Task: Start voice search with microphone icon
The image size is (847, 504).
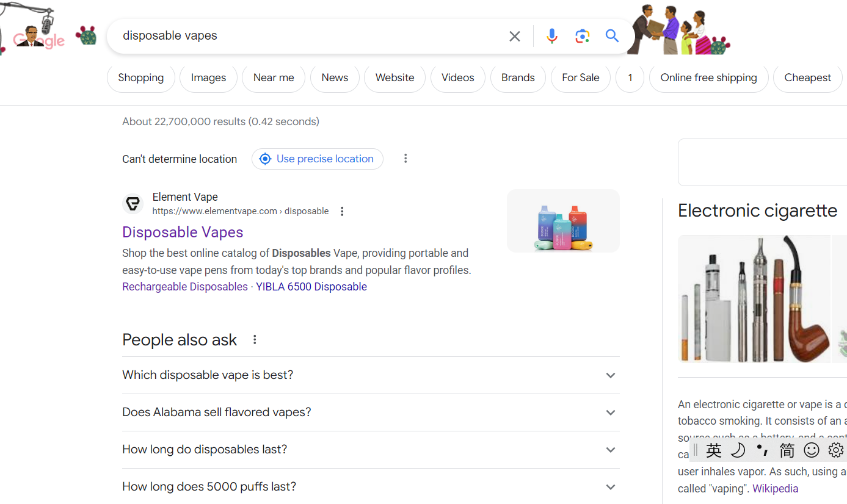Action: [x=551, y=37]
